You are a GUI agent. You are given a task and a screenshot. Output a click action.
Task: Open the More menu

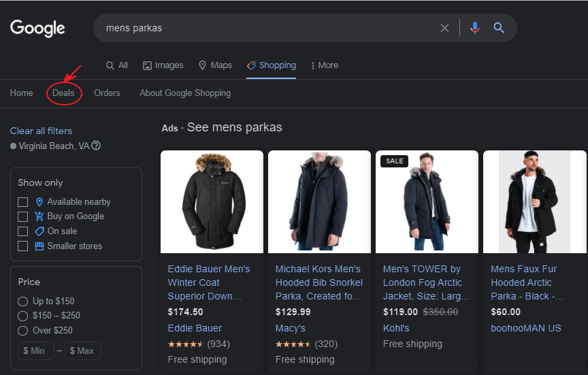coord(325,65)
